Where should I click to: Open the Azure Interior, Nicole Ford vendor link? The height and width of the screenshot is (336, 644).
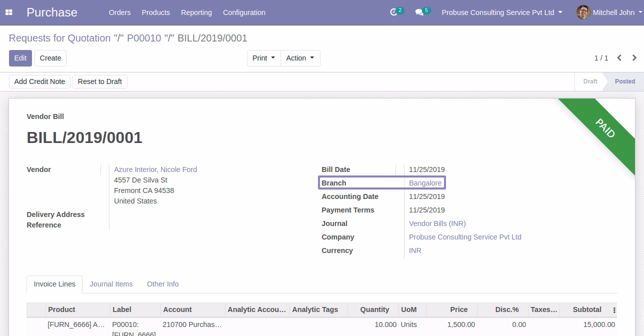point(155,169)
